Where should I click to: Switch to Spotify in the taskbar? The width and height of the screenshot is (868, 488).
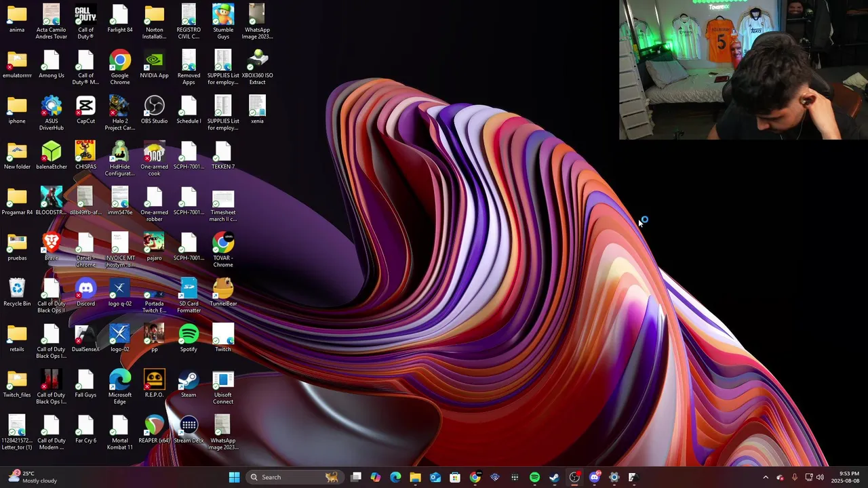[x=534, y=477]
